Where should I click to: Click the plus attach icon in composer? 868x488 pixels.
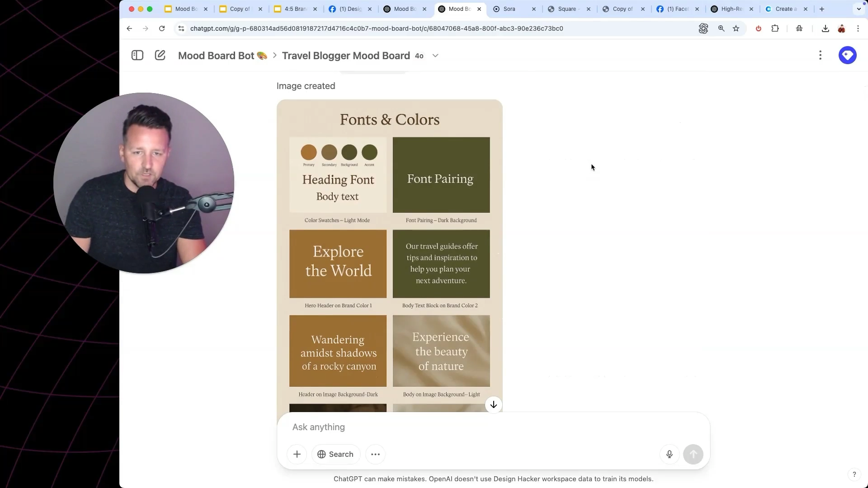pyautogui.click(x=297, y=454)
